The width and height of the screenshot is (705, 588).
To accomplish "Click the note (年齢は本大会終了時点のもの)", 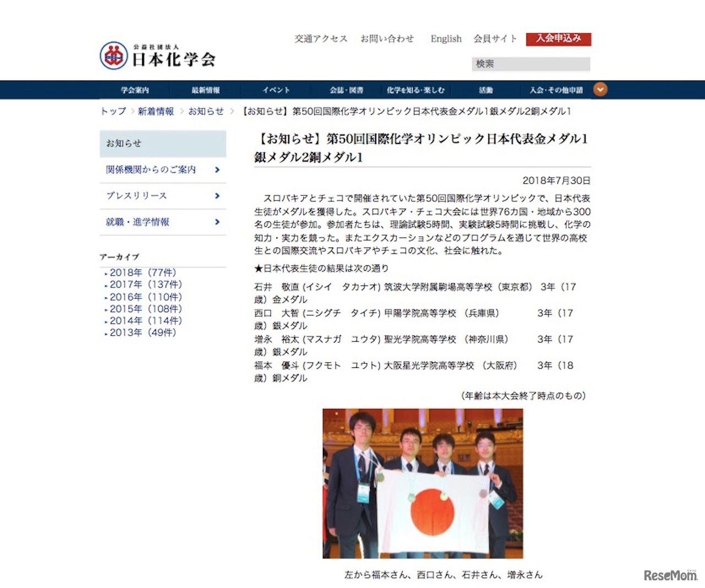I will click(523, 396).
